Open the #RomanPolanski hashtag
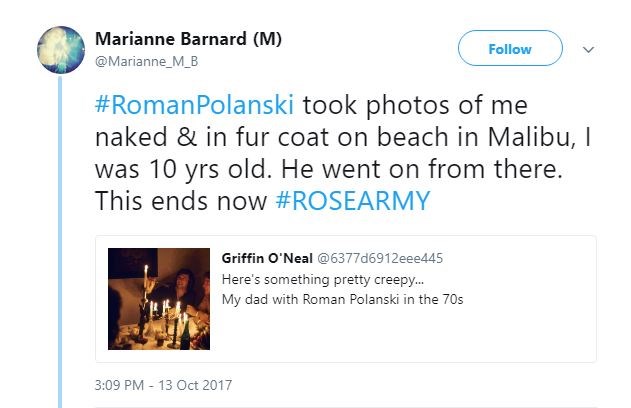 pyautogui.click(x=195, y=106)
